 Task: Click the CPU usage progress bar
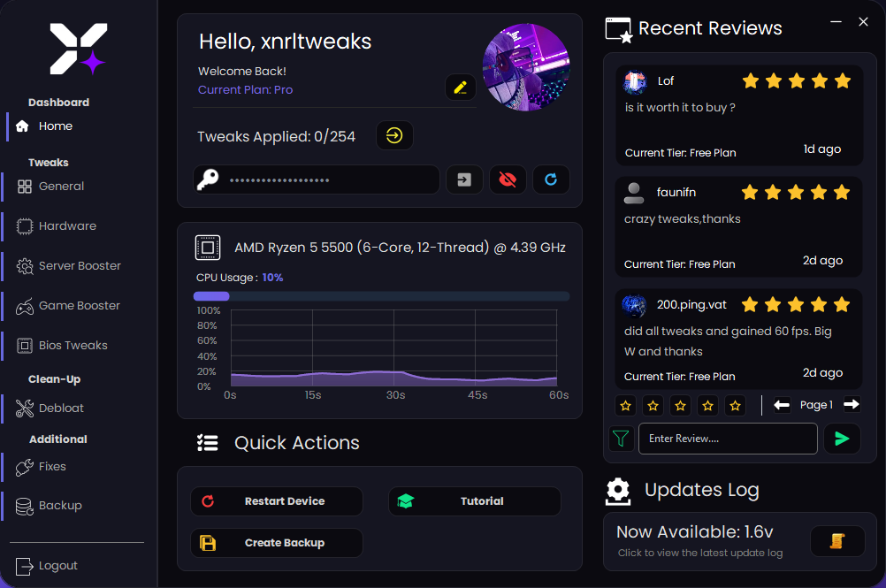tap(381, 296)
